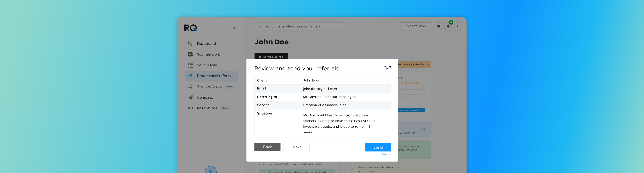Switch to the Referral details tab
The height and width of the screenshot is (173, 644).
click(x=271, y=56)
